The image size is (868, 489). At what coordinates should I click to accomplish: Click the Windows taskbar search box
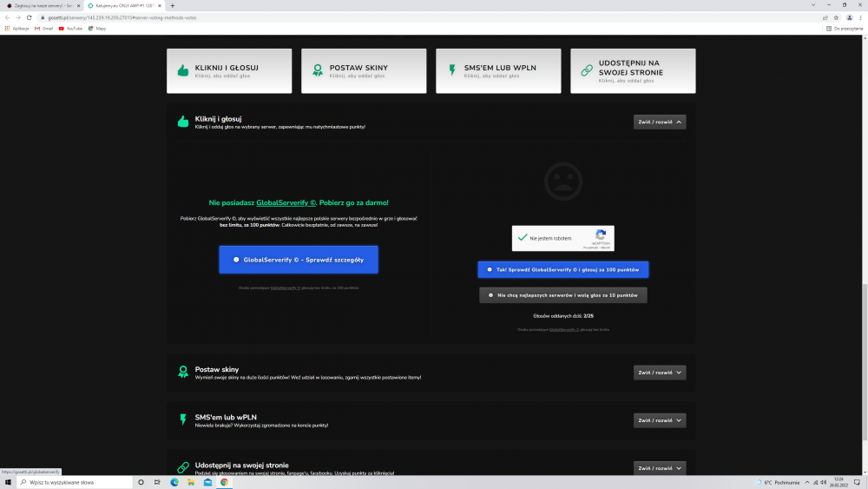point(74,482)
